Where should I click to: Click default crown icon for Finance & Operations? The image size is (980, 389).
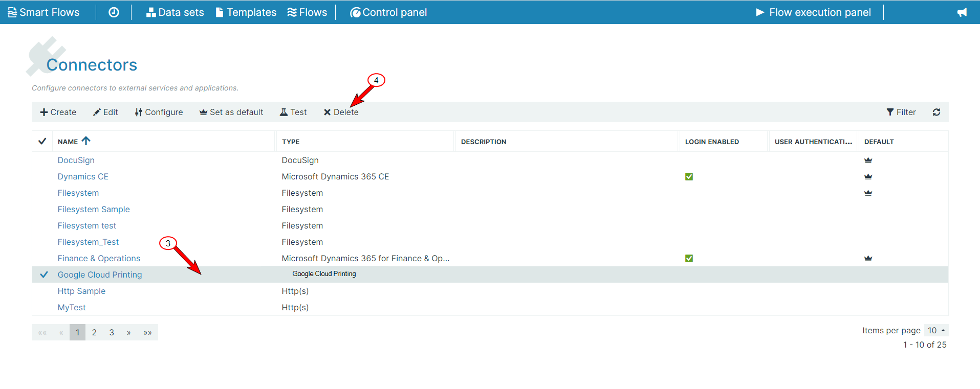(868, 258)
